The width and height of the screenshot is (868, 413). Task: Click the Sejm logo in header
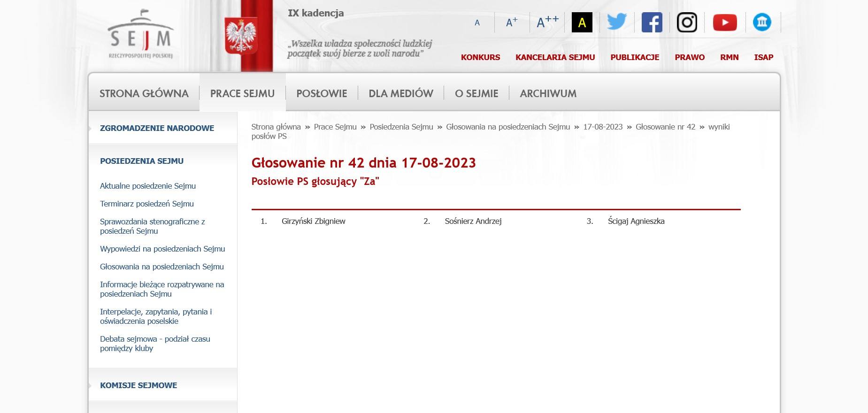point(140,36)
